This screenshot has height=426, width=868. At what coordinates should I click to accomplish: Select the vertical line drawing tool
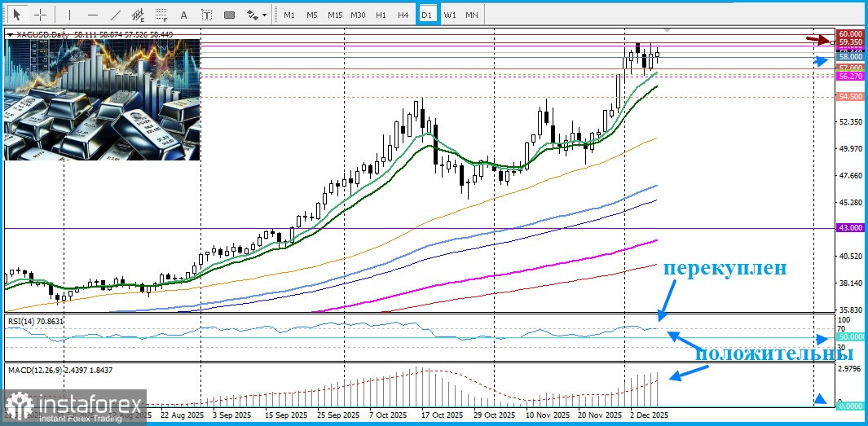point(69,15)
